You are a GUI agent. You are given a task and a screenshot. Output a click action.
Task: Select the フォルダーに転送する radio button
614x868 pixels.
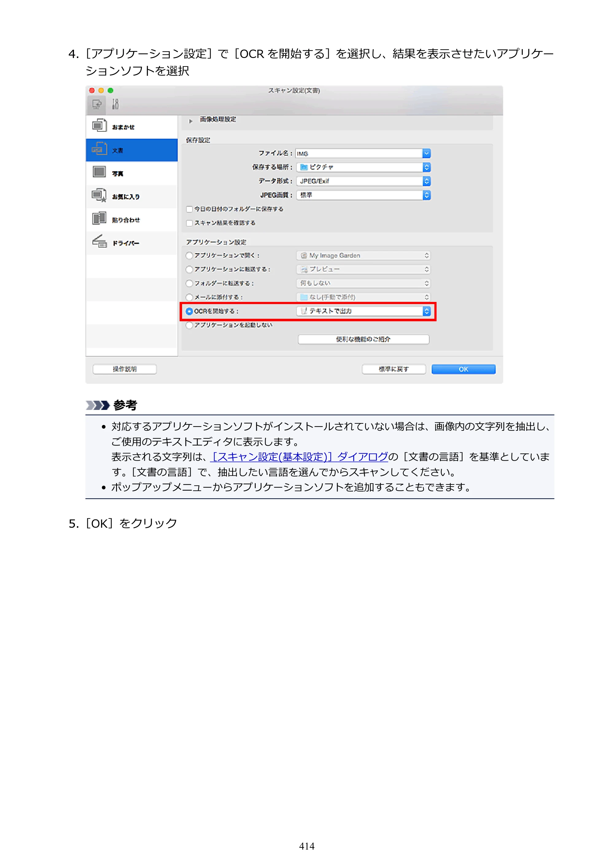point(189,284)
